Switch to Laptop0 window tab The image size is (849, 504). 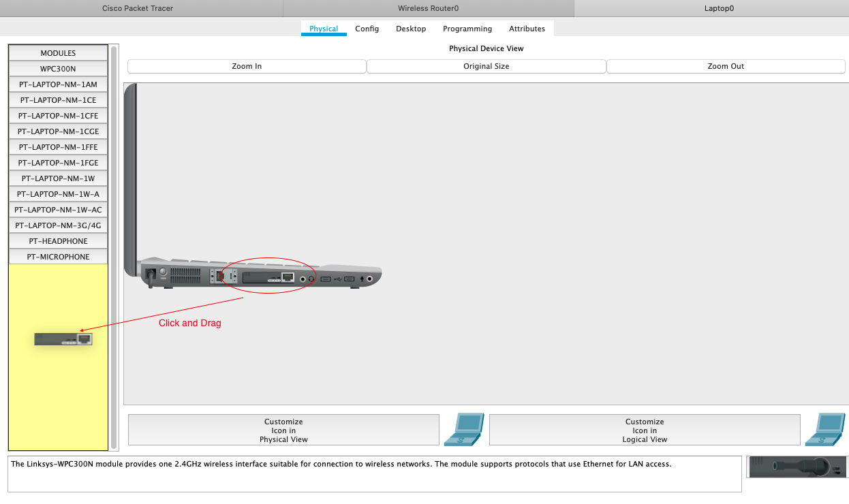[712, 8]
